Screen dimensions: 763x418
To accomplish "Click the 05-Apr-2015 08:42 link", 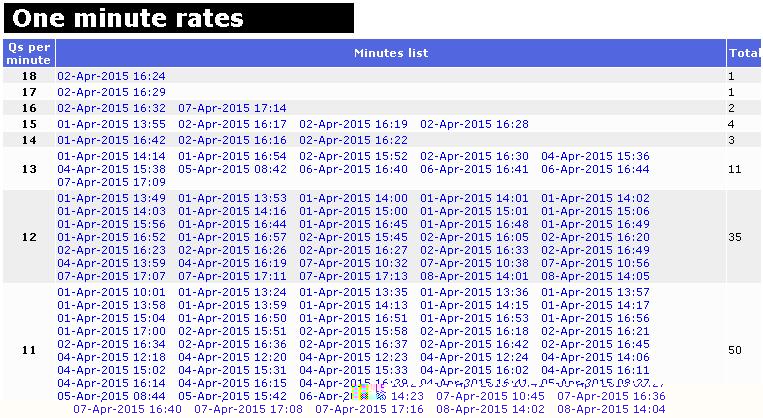I will (232, 170).
